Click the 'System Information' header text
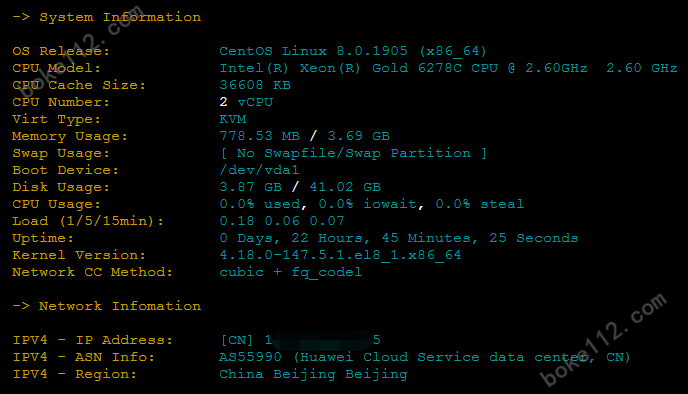 click(x=120, y=17)
